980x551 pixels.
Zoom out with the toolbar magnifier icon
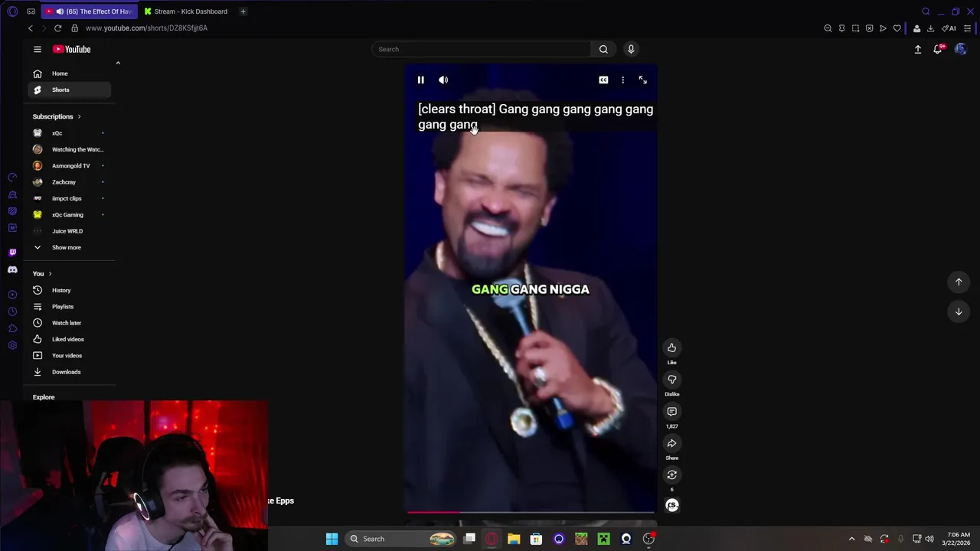point(828,28)
